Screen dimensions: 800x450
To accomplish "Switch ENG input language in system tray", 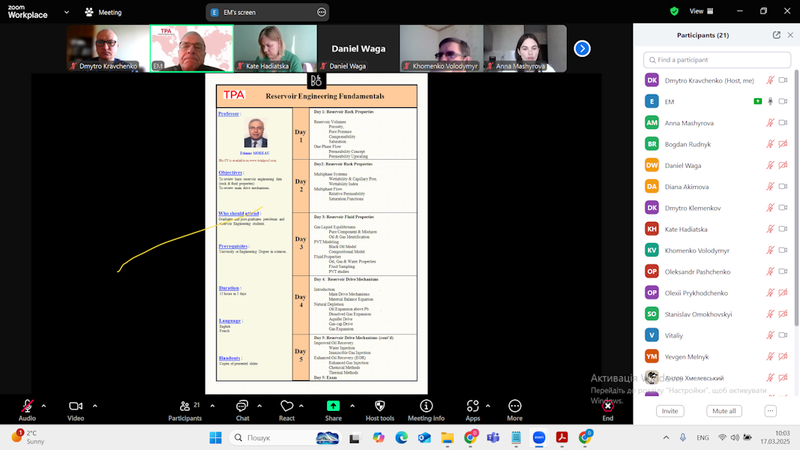I will pyautogui.click(x=703, y=438).
